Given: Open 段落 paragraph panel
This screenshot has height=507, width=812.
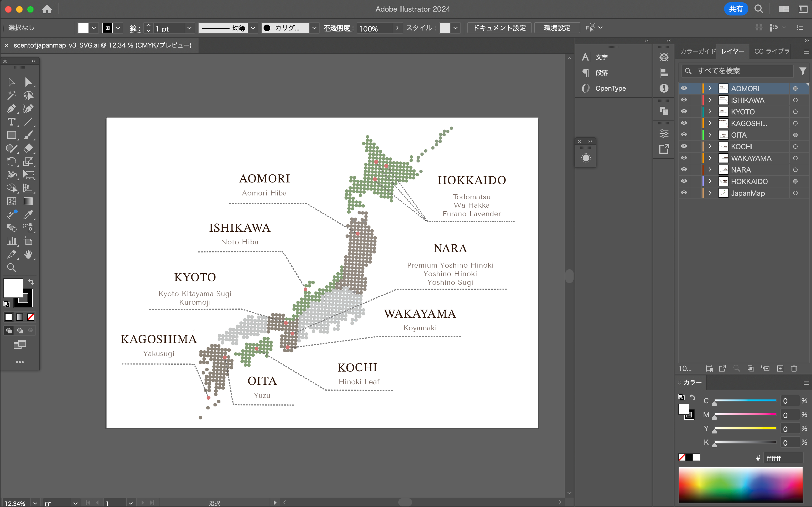Looking at the screenshot, I should [602, 73].
